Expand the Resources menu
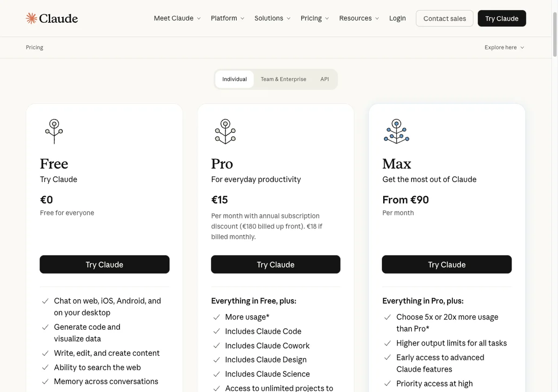This screenshot has height=392, width=558. [359, 18]
